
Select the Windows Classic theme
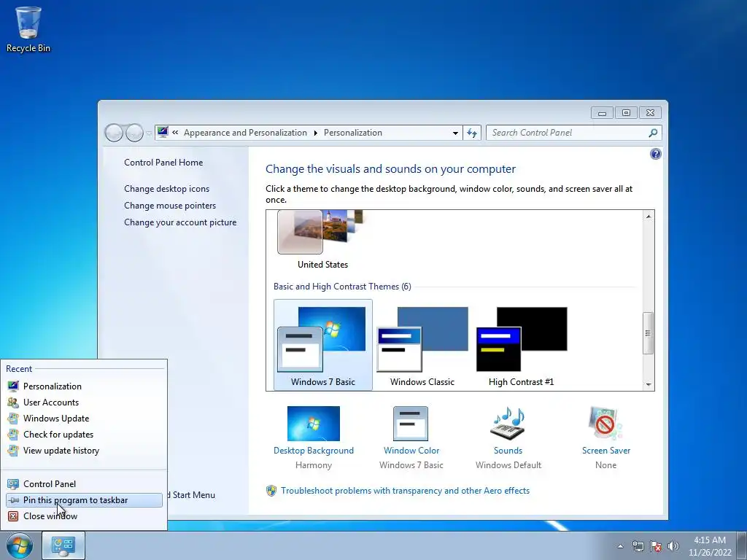[422, 346]
